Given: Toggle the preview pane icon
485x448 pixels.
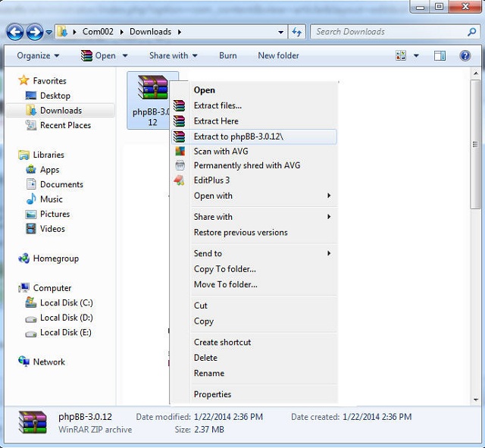Looking at the screenshot, I should (x=440, y=55).
